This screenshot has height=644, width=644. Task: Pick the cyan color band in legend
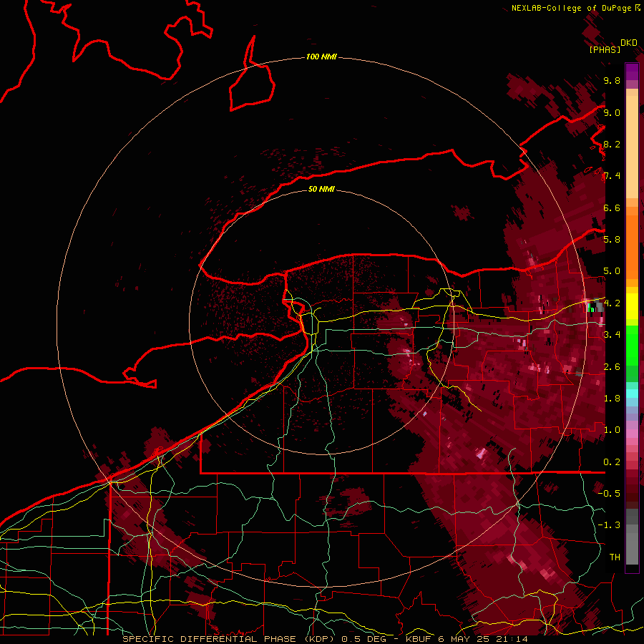point(632,394)
